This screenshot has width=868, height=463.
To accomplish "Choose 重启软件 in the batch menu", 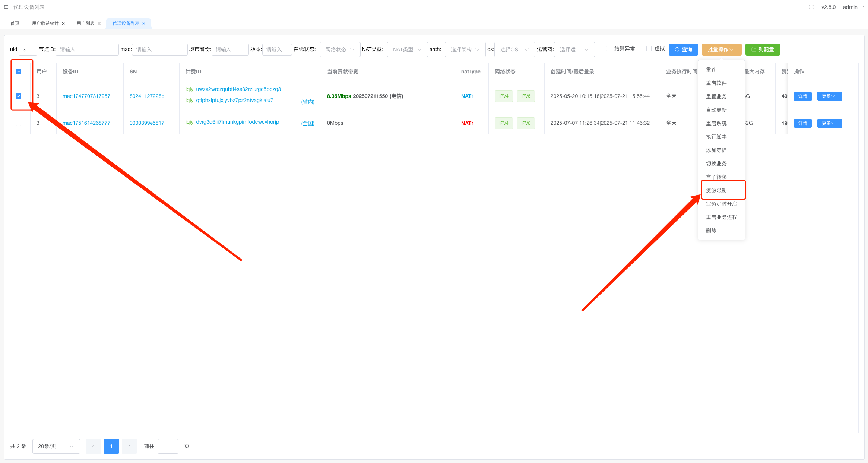I will click(716, 83).
